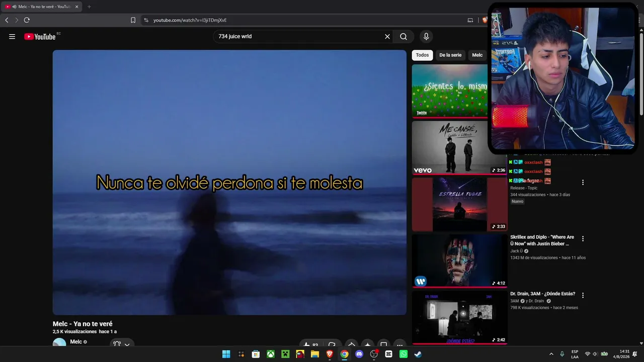Open the cast media icon in toolbar
Image resolution: width=644 pixels, height=362 pixels.
(x=470, y=20)
